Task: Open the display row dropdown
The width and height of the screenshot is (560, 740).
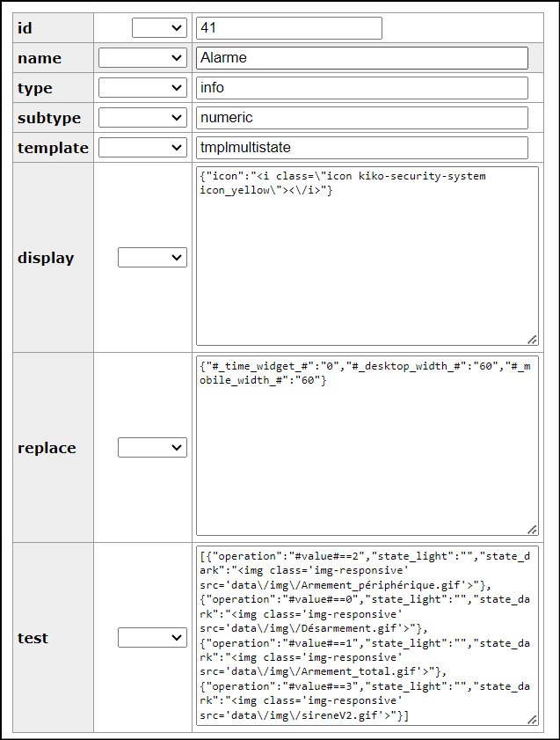Action: coord(152,258)
